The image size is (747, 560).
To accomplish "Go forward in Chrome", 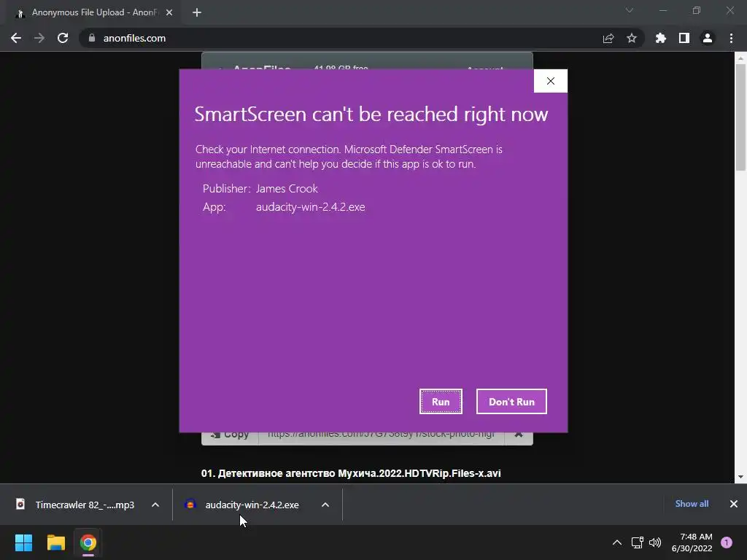I will pos(39,38).
